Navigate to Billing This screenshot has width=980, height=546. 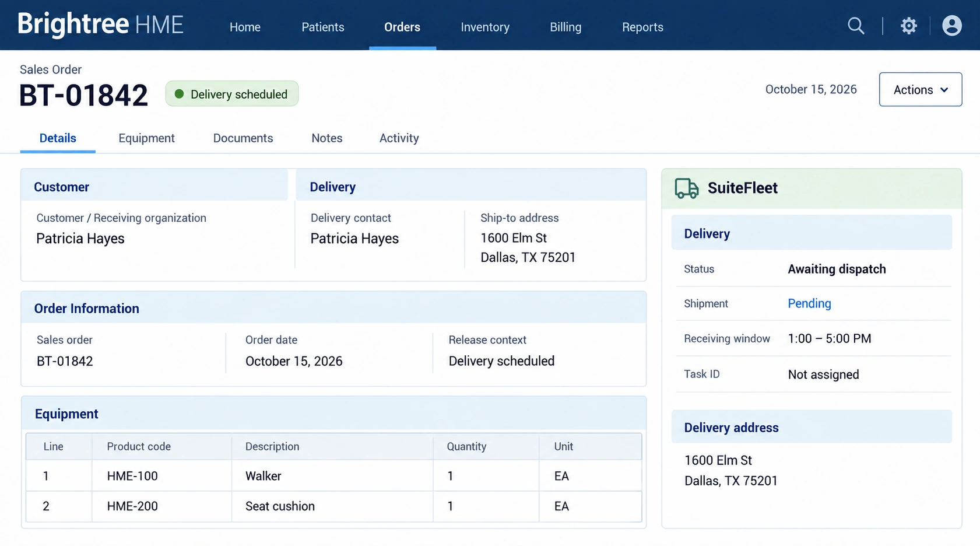pyautogui.click(x=565, y=27)
